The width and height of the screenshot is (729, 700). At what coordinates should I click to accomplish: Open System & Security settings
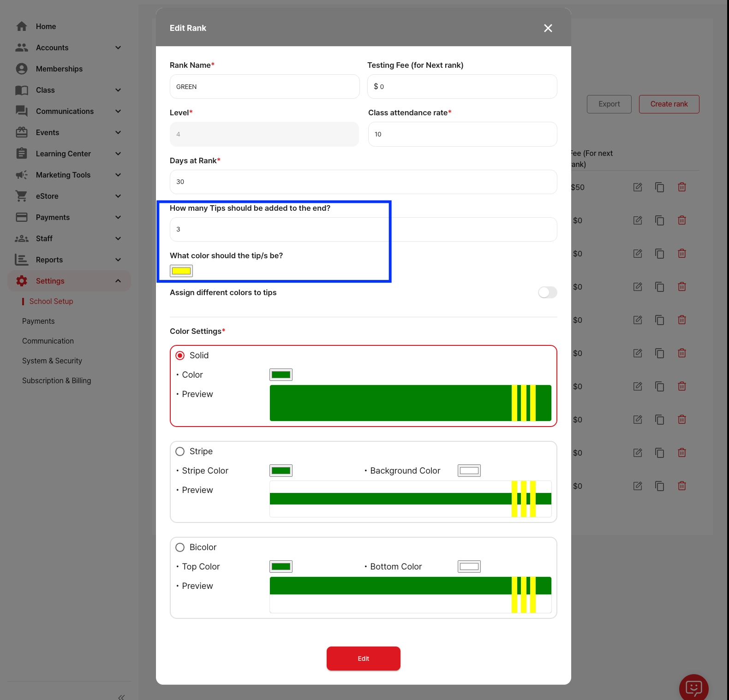52,361
